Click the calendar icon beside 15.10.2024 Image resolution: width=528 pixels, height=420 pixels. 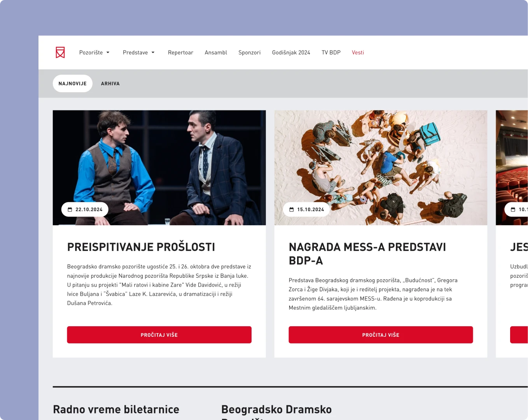(292, 210)
